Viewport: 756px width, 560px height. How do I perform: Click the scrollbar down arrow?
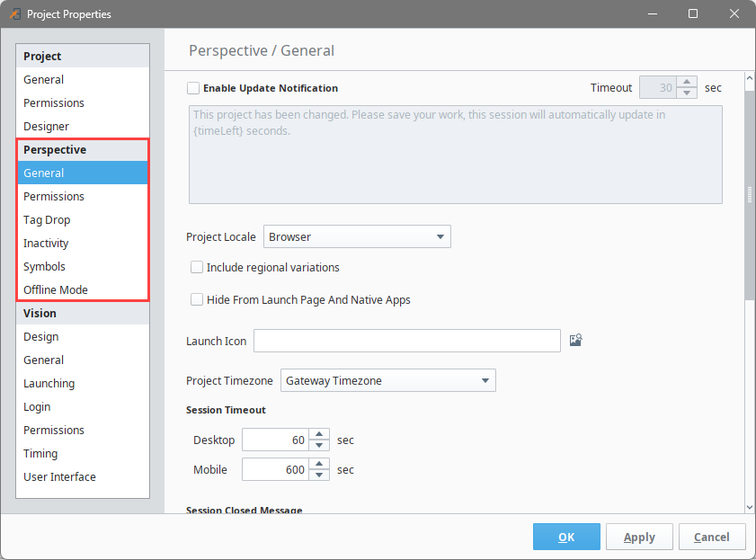point(749,507)
